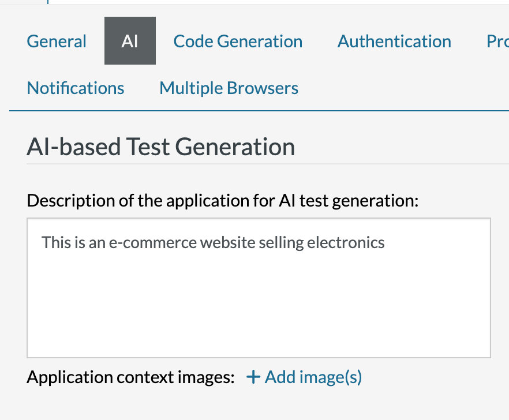Image resolution: width=509 pixels, height=420 pixels.
Task: Click the Add image(s) link
Action: click(x=313, y=377)
